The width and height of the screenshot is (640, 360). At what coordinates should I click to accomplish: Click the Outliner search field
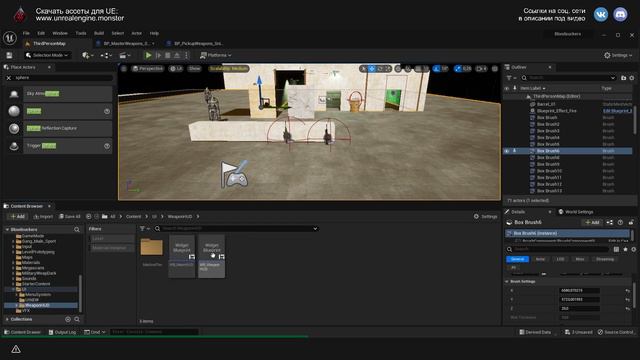tap(569, 78)
